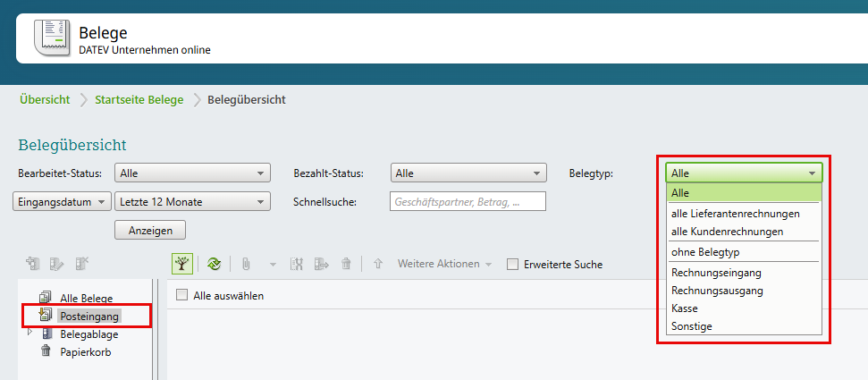
Task: Expand the Belegablage tree node
Action: coord(29,333)
